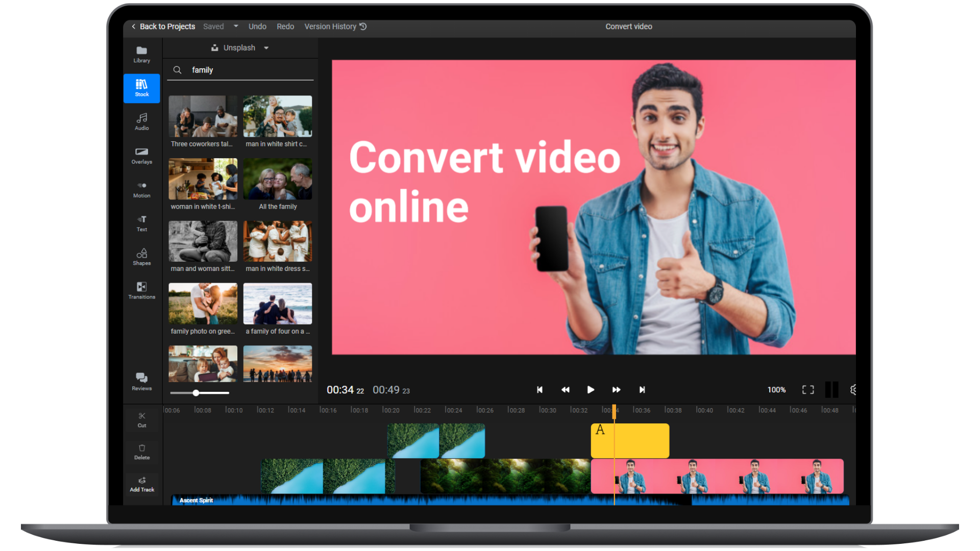
Task: Click the thumbnail size slider handle
Action: click(x=196, y=393)
